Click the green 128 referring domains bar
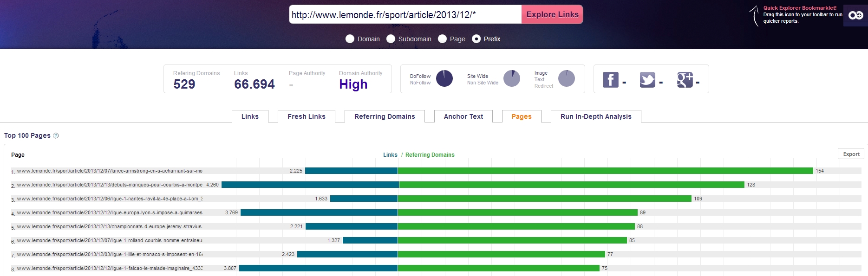This screenshot has height=276, width=868. pyautogui.click(x=572, y=185)
